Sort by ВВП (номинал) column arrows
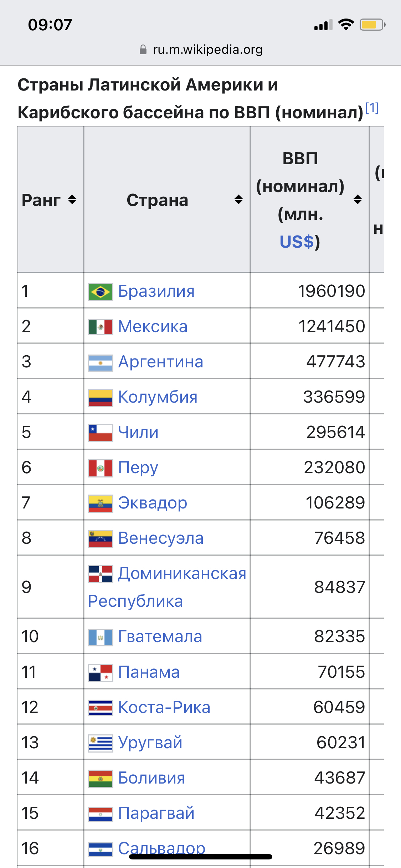The width and height of the screenshot is (401, 868). [x=358, y=200]
